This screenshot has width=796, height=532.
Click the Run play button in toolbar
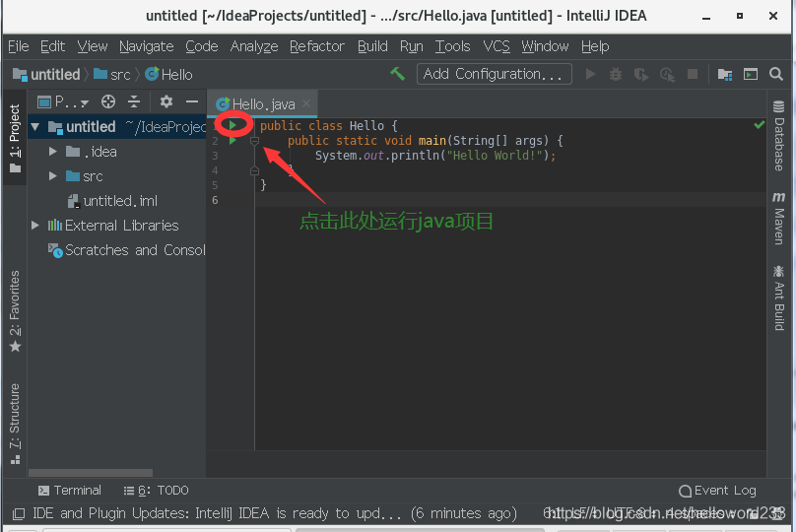tap(590, 74)
